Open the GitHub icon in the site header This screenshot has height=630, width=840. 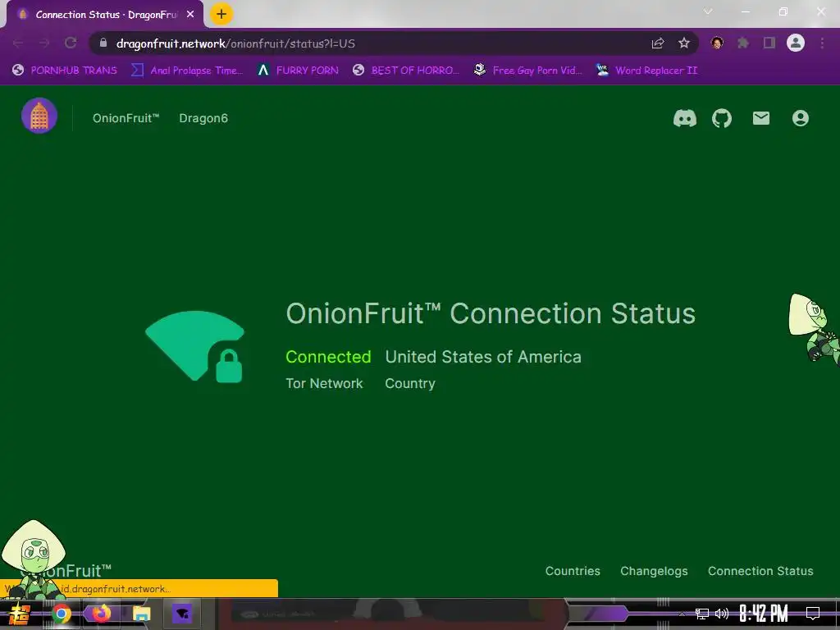(x=722, y=118)
